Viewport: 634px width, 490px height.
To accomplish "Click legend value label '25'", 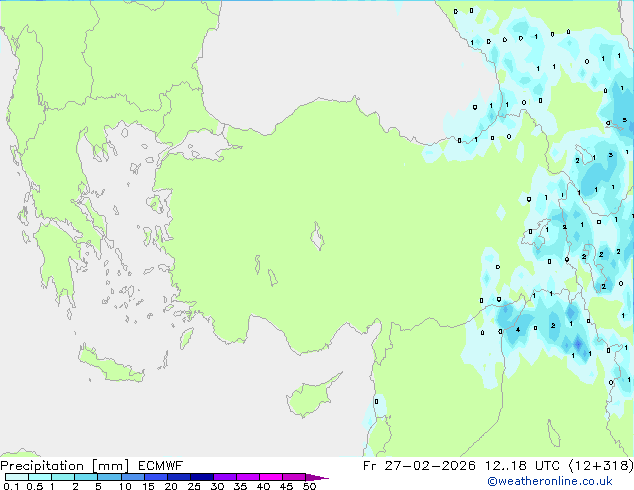I will [194, 486].
